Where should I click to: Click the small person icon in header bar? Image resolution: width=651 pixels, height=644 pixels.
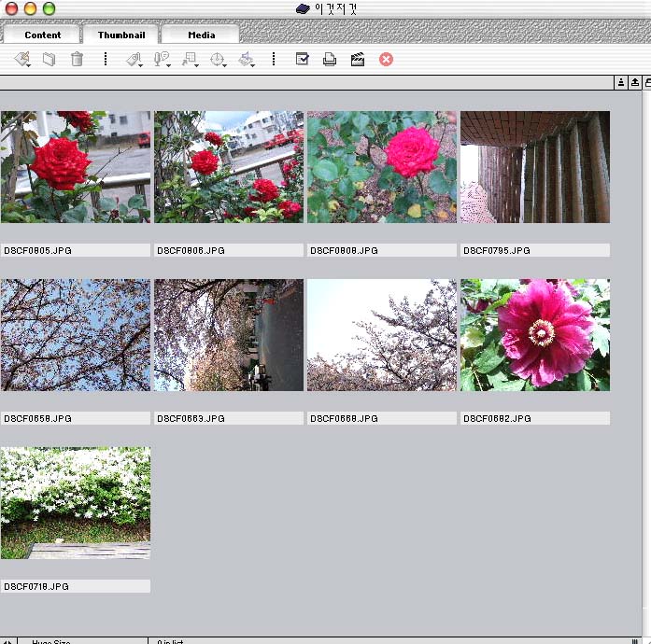621,83
